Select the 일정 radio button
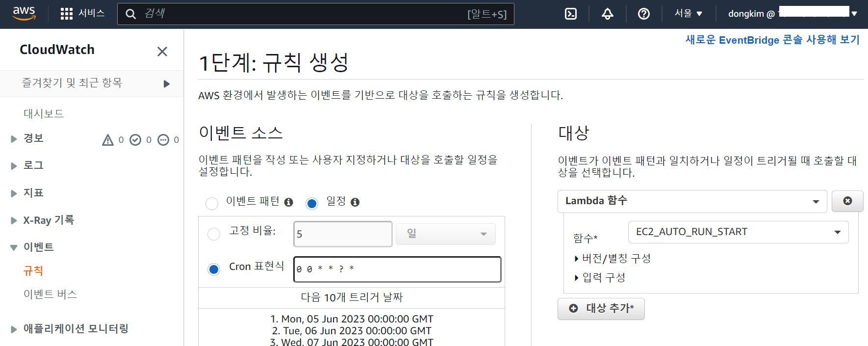 [x=312, y=203]
